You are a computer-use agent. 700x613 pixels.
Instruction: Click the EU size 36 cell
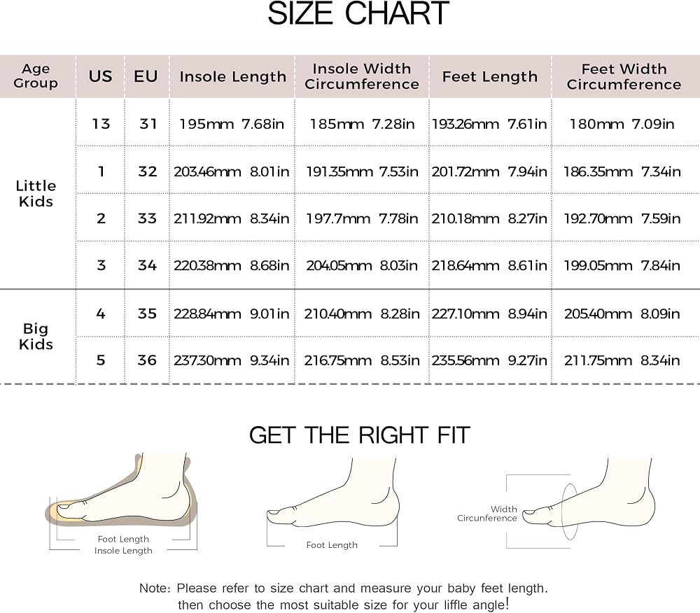pyautogui.click(x=147, y=360)
